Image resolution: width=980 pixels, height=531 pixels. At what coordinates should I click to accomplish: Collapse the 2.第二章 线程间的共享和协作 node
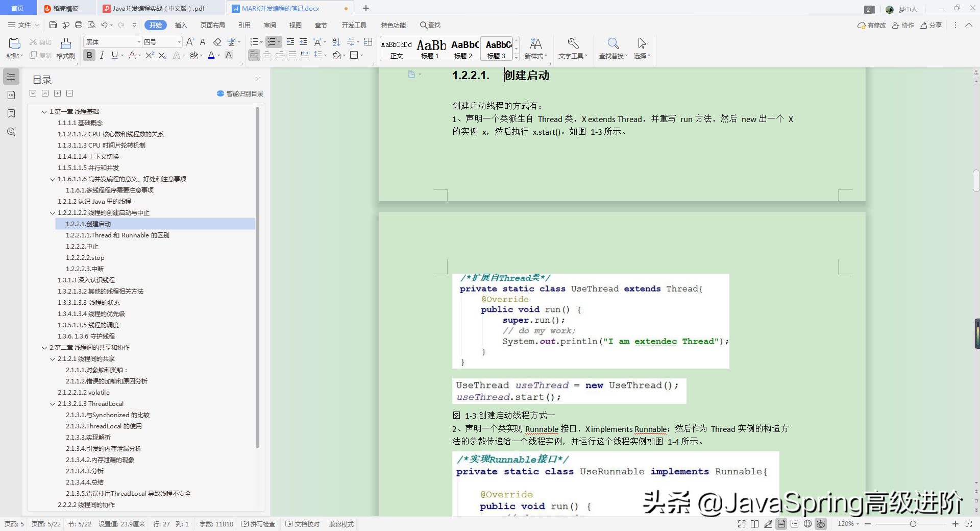click(x=44, y=348)
